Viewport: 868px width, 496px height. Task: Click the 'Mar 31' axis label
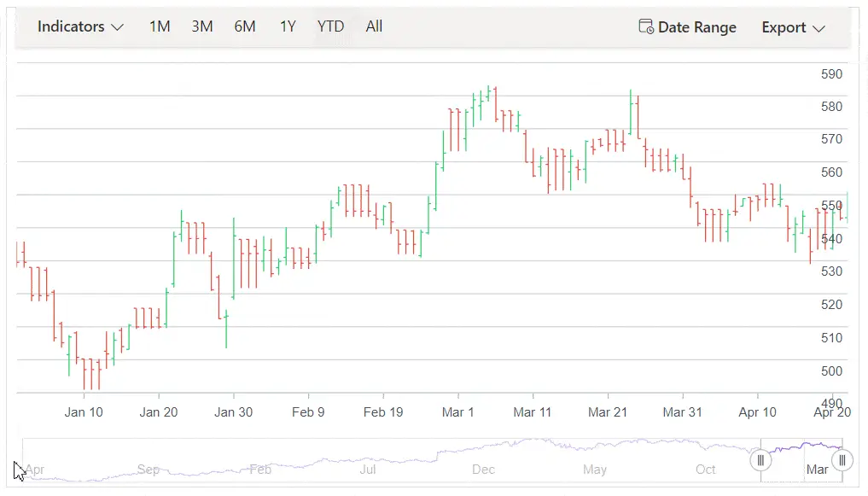pos(682,412)
